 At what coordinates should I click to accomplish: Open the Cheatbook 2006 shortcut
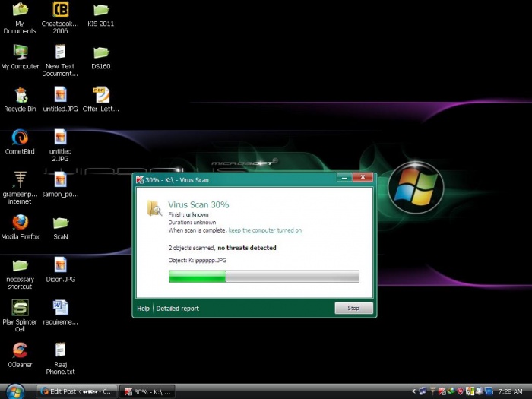(60, 11)
